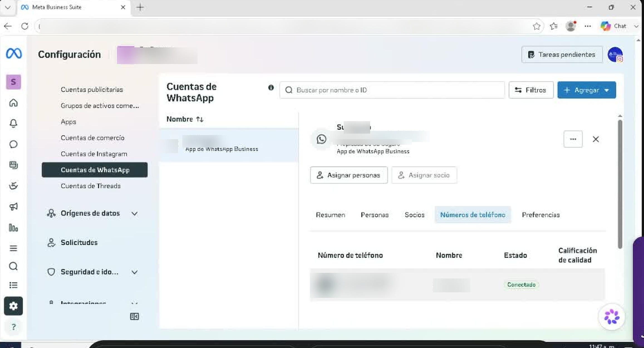Select the App de WhatsApp Business list row
This screenshot has width=644, height=348.
point(229,145)
